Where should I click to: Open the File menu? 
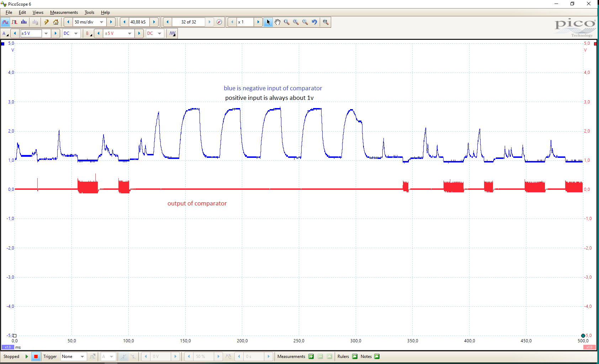click(x=9, y=12)
